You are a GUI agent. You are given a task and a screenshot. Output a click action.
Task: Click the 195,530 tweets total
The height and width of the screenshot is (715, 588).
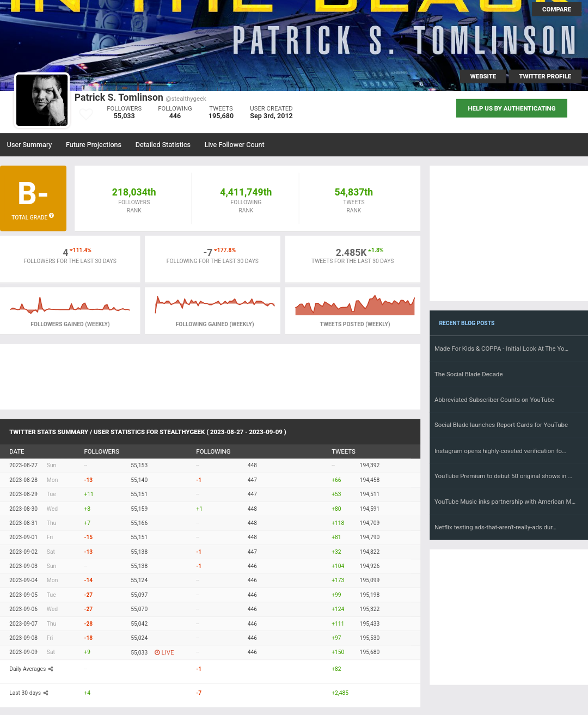(370, 638)
